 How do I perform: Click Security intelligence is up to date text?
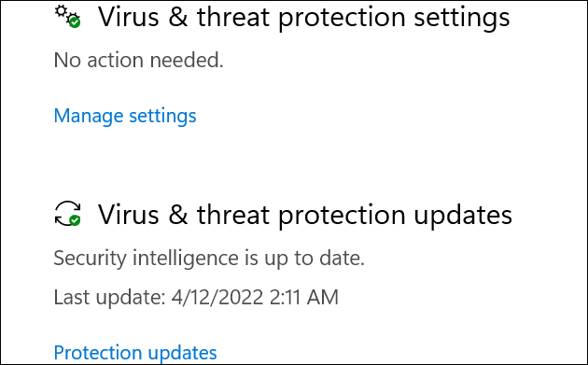[x=209, y=259]
